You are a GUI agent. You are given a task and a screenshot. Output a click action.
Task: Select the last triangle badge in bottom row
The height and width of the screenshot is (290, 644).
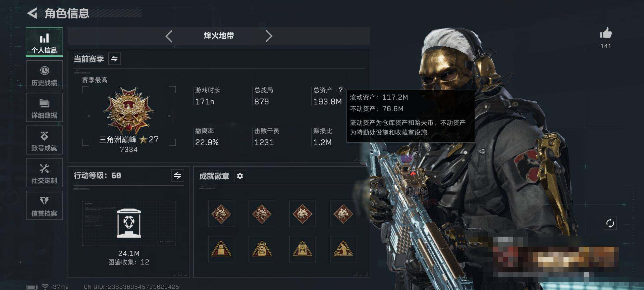coord(343,249)
